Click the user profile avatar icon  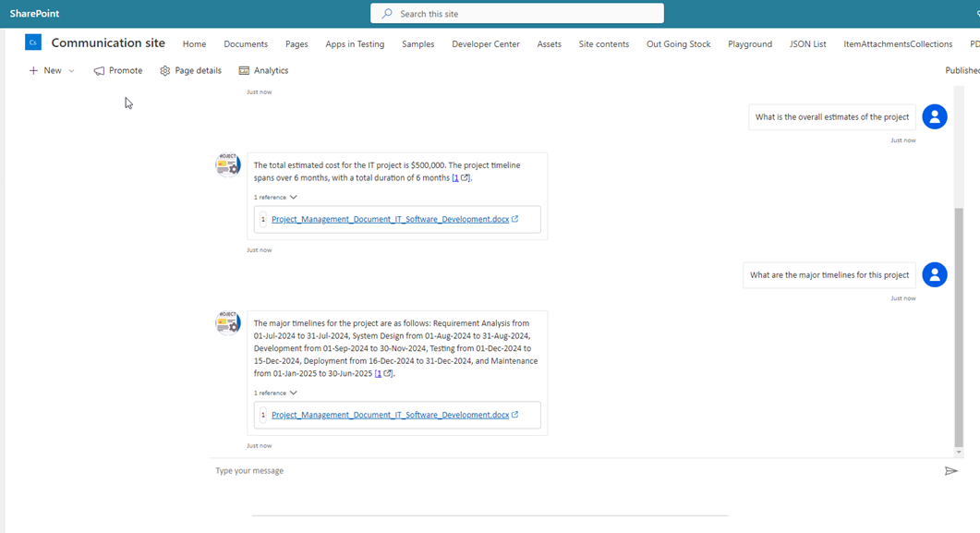tap(934, 116)
